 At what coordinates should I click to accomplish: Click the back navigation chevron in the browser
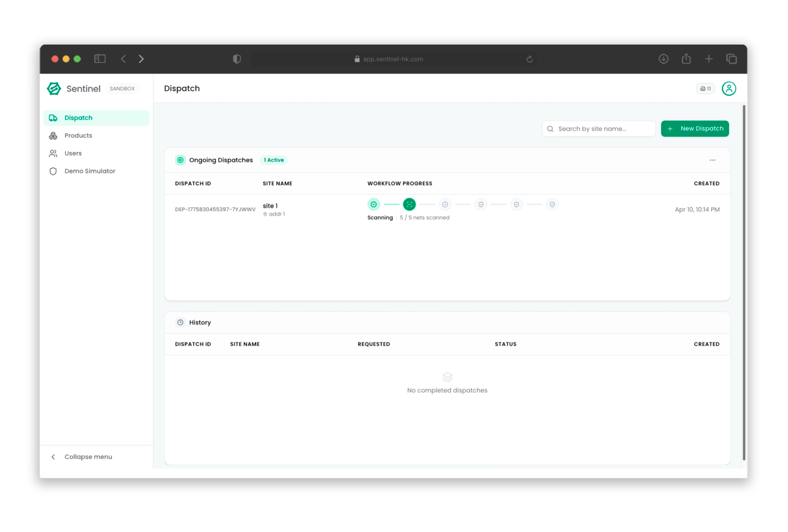[x=123, y=59]
